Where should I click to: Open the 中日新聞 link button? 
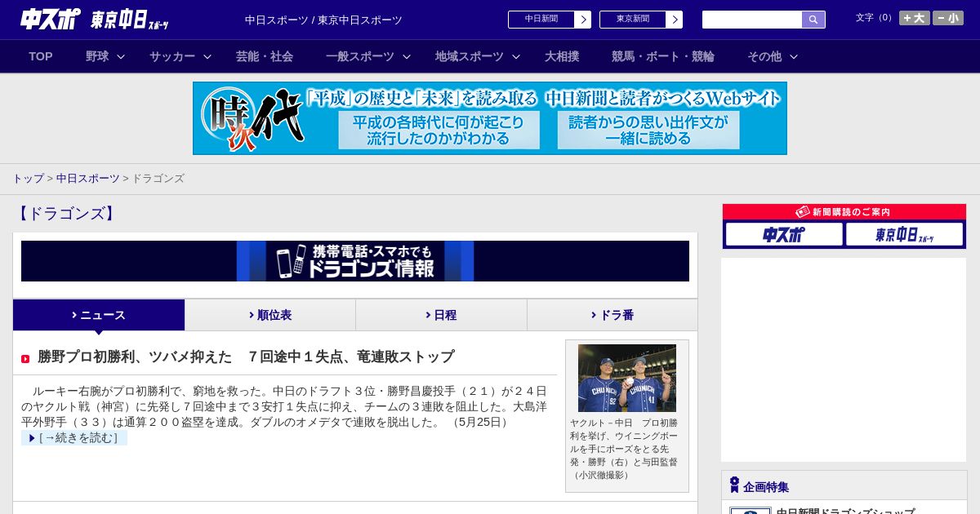point(541,20)
